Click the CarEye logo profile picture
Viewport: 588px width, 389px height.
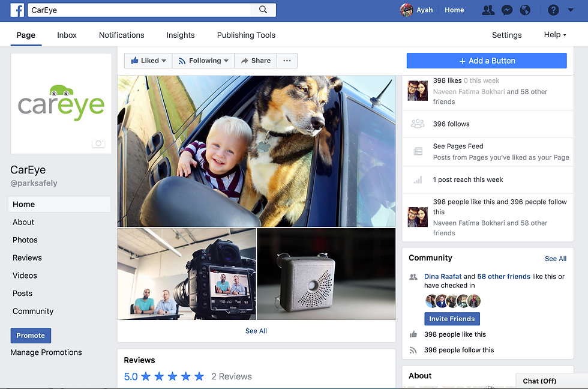coord(61,103)
